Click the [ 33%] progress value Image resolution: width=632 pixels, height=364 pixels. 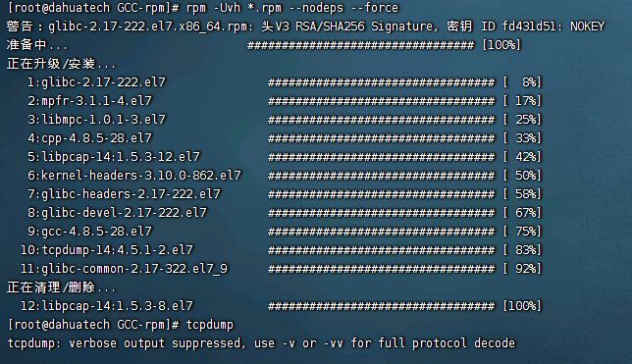[522, 138]
